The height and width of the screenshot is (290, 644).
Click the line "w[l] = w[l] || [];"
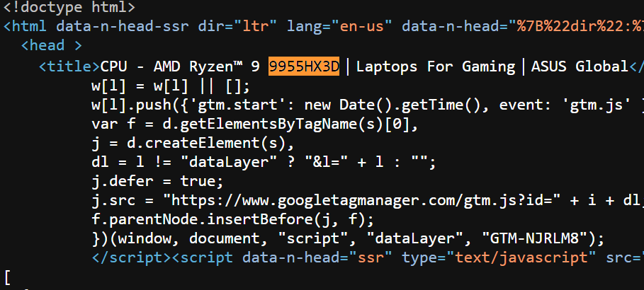171,86
